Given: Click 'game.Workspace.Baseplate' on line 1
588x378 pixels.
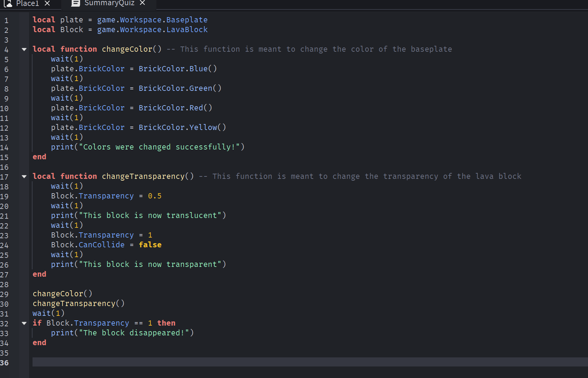Looking at the screenshot, I should tap(152, 20).
